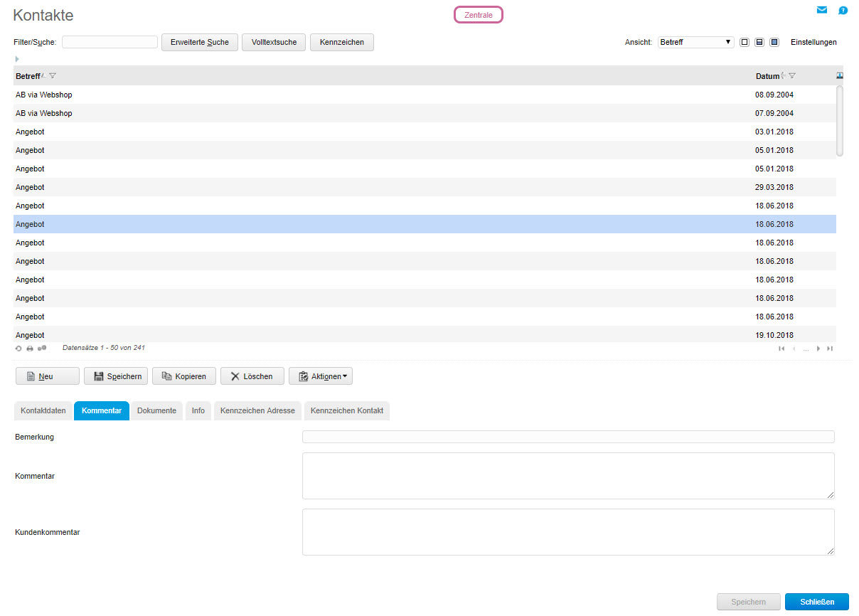Click the printer icon below the list
Viewport: 859px width, 616px height.
click(30, 349)
